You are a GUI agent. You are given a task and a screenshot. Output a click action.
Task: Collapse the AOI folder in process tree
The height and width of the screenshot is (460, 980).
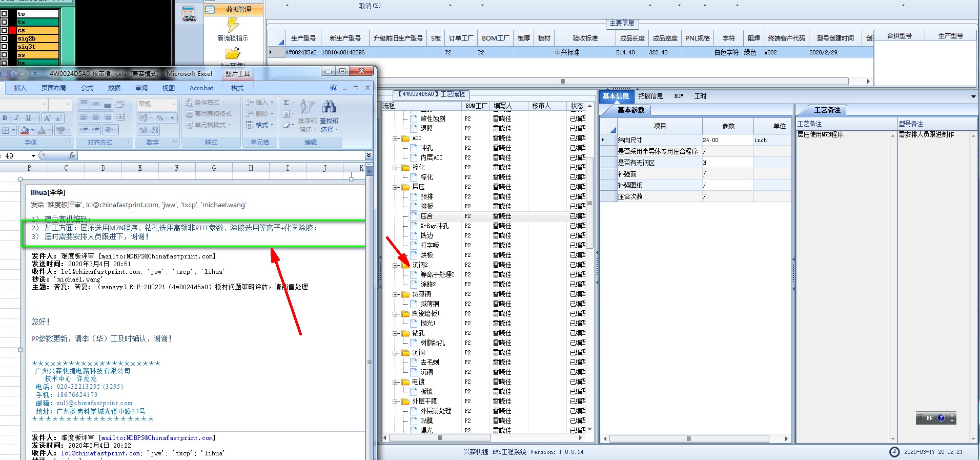(x=395, y=138)
